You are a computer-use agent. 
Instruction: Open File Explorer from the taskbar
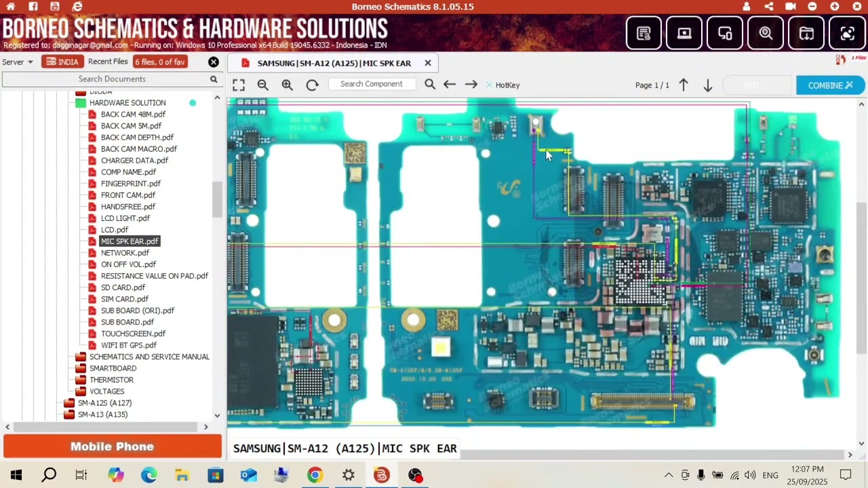pyautogui.click(x=182, y=475)
